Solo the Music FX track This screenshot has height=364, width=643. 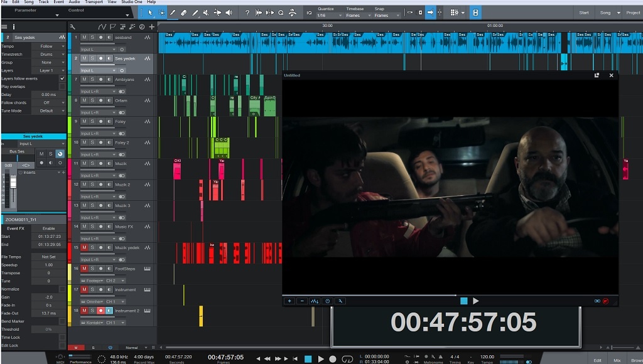click(x=92, y=227)
